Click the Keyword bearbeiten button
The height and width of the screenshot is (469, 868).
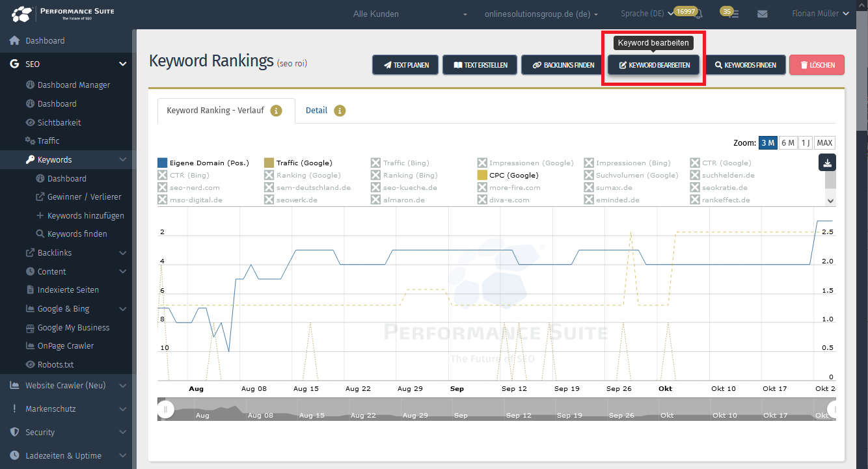[x=654, y=65]
